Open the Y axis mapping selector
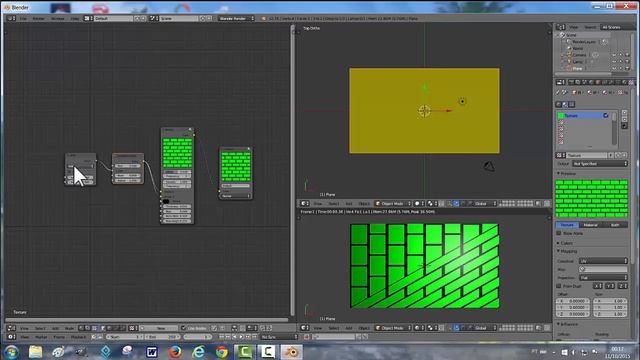 tap(610, 286)
